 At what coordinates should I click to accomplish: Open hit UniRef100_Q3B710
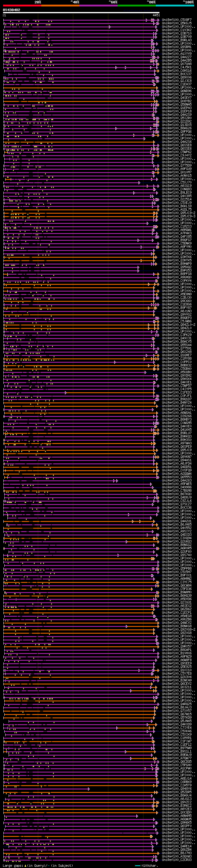(x=177, y=33)
